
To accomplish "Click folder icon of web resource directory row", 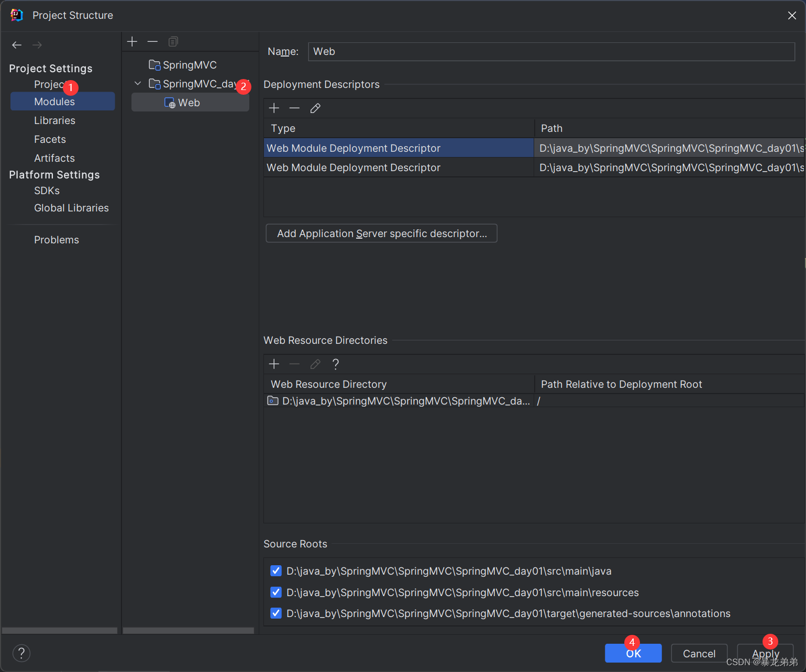I will coord(273,401).
